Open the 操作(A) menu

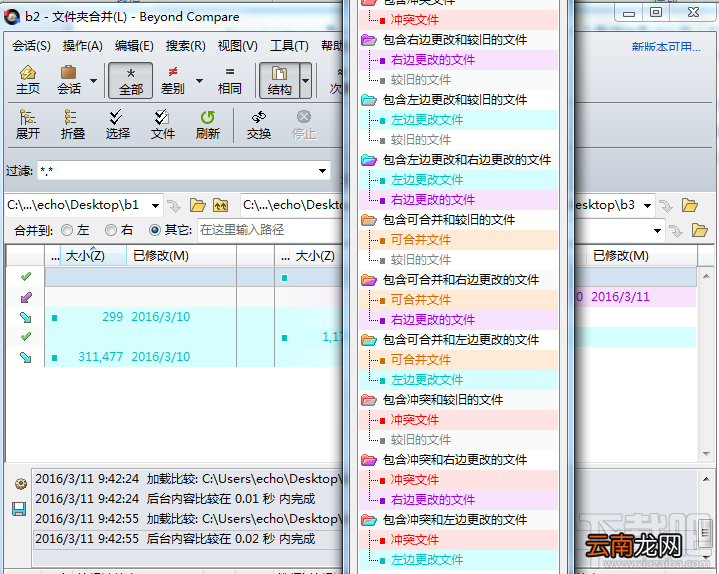pyautogui.click(x=83, y=46)
